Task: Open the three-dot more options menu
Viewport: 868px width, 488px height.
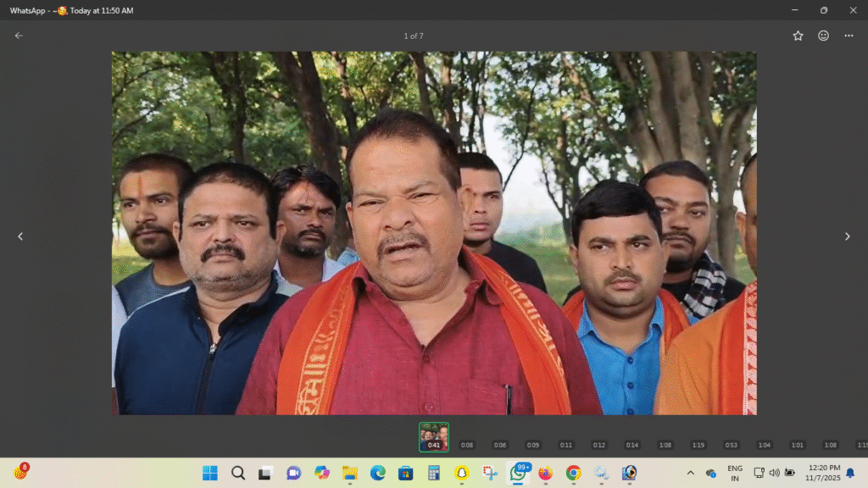Action: tap(849, 36)
